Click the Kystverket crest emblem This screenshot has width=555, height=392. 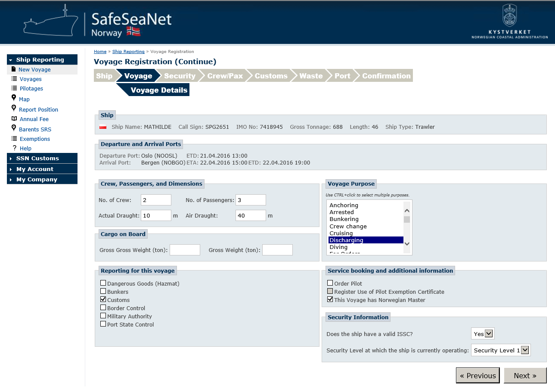[510, 15]
